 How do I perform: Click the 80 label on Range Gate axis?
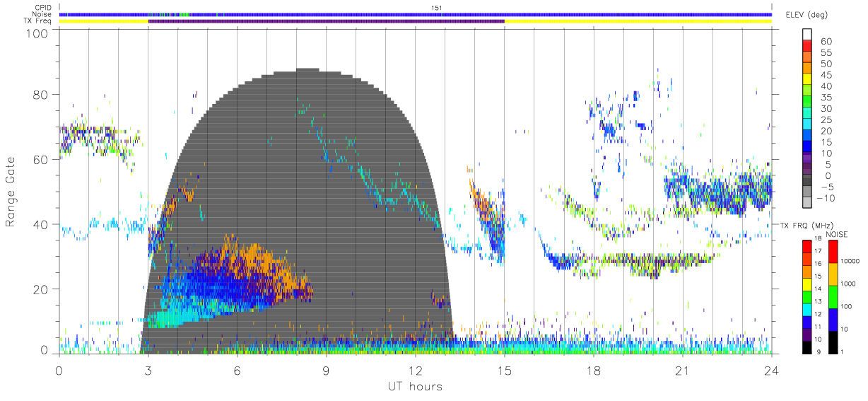coord(41,95)
